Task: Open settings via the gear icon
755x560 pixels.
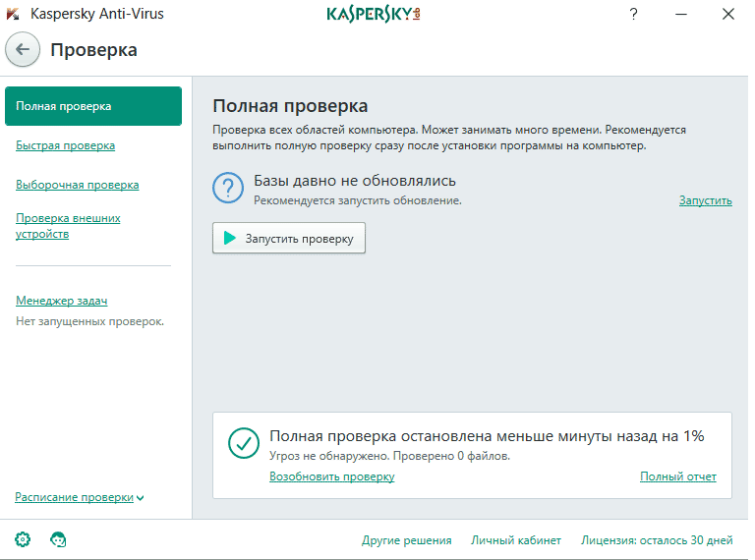Action: tap(23, 539)
